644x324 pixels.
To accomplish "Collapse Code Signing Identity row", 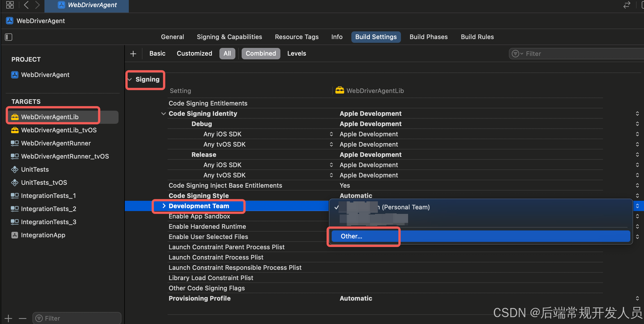I will click(164, 114).
